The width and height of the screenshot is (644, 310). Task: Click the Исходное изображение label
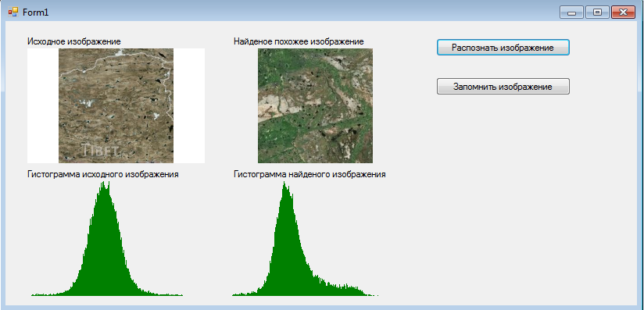click(x=74, y=41)
